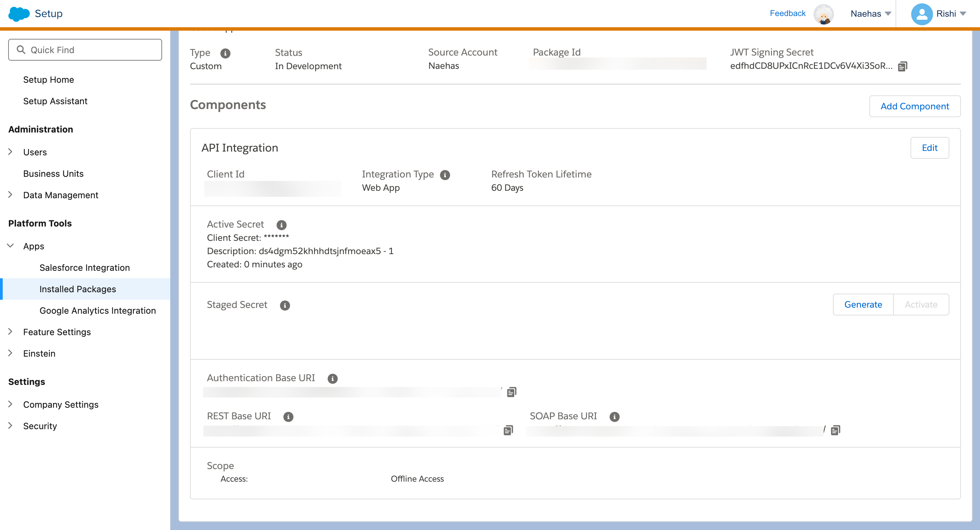980x530 pixels.
Task: Expand Company Settings in sidebar
Action: click(x=10, y=404)
